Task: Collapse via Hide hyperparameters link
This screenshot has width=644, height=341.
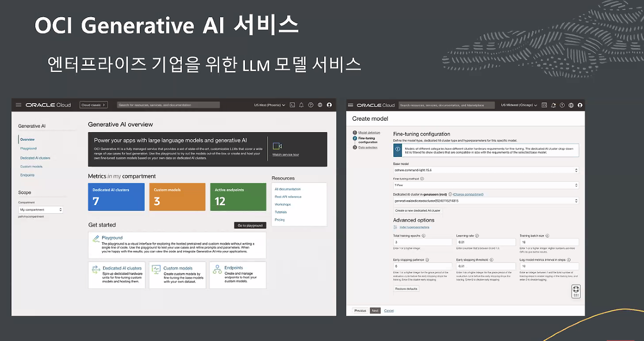Action: pyautogui.click(x=414, y=227)
